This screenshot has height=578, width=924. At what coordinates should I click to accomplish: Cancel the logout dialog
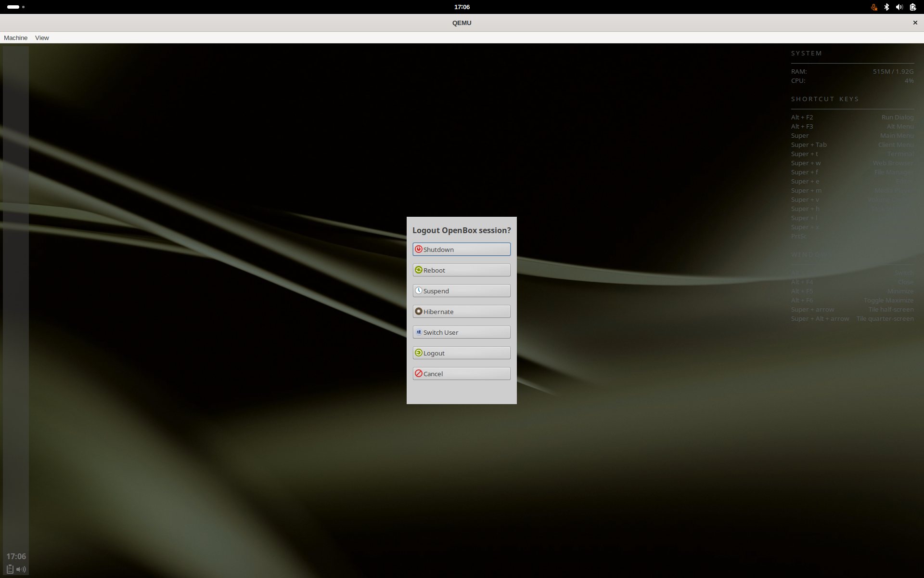461,374
